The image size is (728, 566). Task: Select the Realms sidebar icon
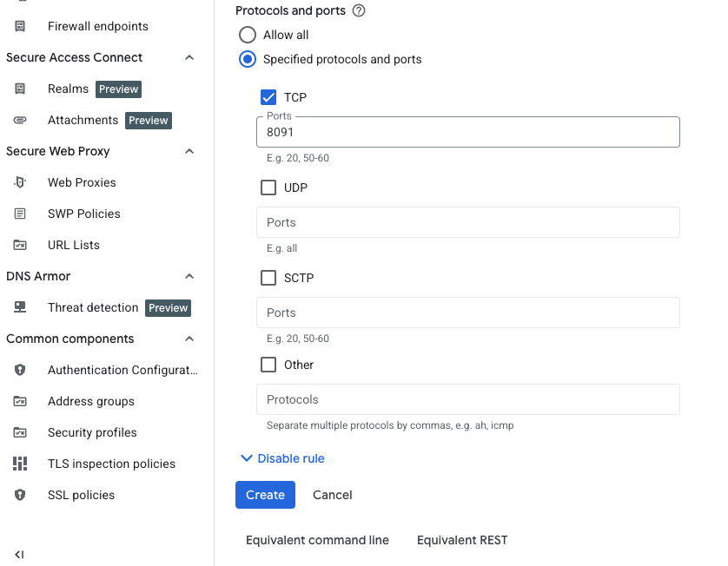click(x=19, y=89)
